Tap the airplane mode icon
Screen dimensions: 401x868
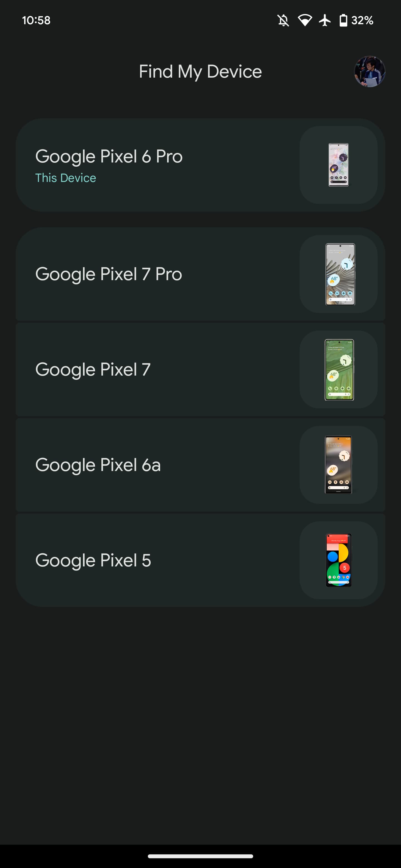325,20
